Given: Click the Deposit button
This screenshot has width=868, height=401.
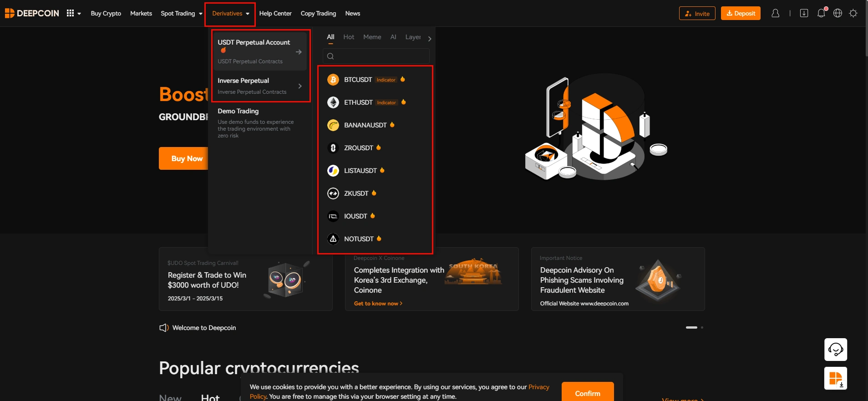Looking at the screenshot, I should [741, 13].
